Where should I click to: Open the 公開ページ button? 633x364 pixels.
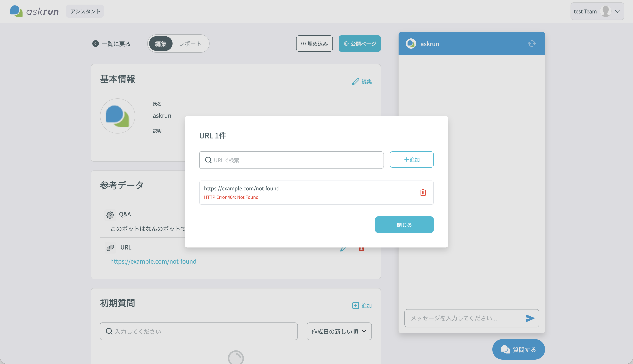360,44
